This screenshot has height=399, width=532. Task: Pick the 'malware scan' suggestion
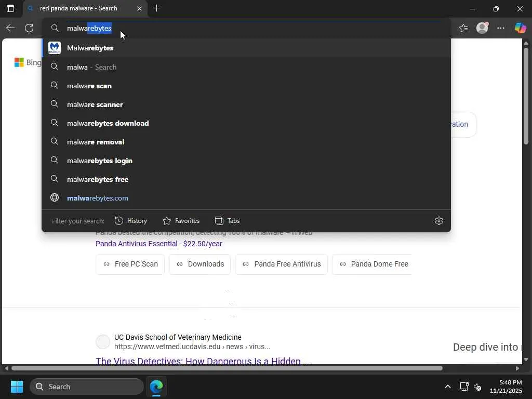point(246,86)
